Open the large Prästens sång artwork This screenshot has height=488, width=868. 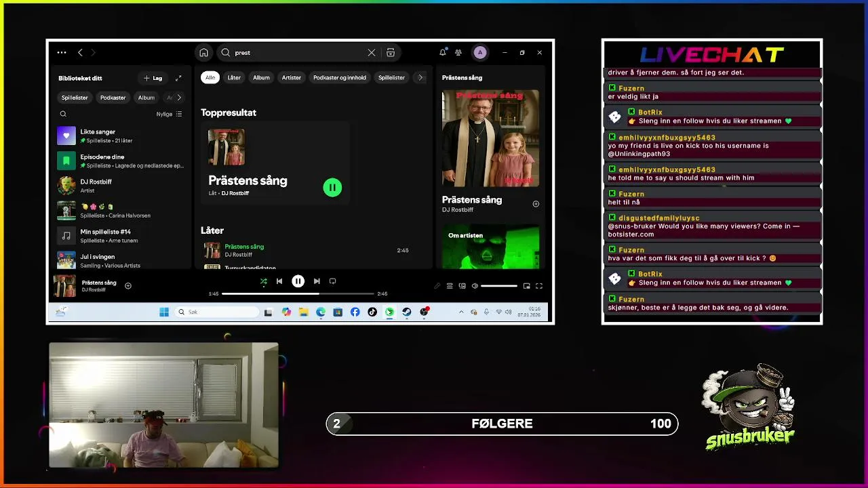pyautogui.click(x=490, y=138)
